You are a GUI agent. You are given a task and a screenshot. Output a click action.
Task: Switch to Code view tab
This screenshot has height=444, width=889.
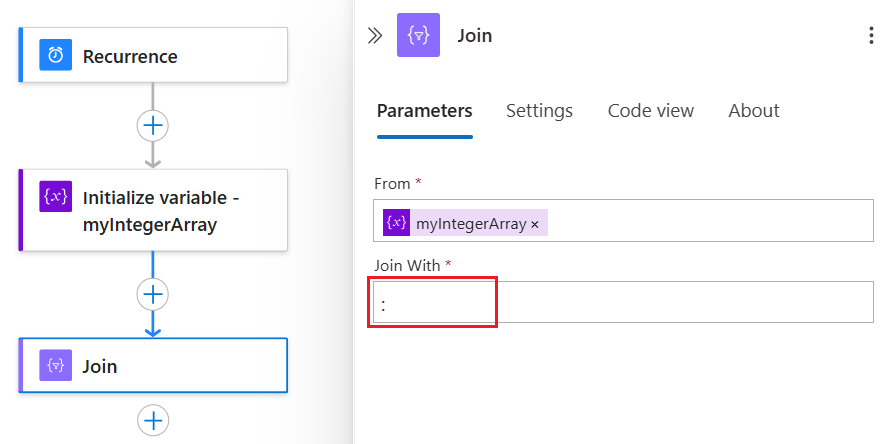pos(651,111)
